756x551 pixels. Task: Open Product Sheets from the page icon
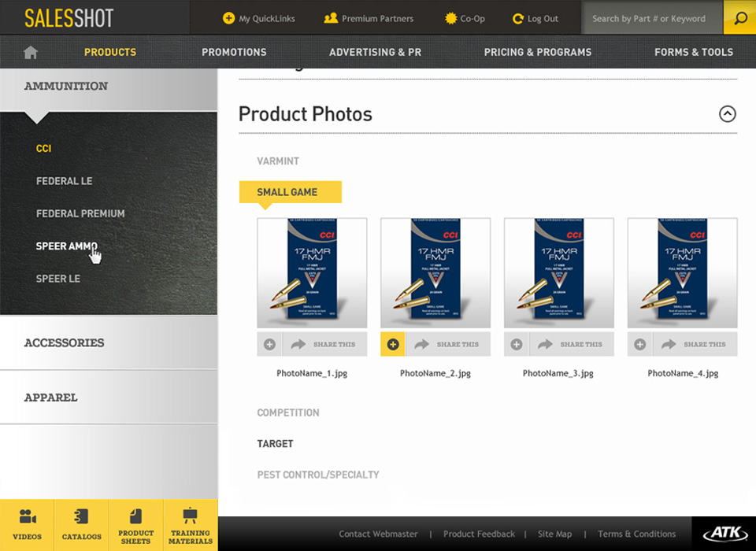(136, 516)
